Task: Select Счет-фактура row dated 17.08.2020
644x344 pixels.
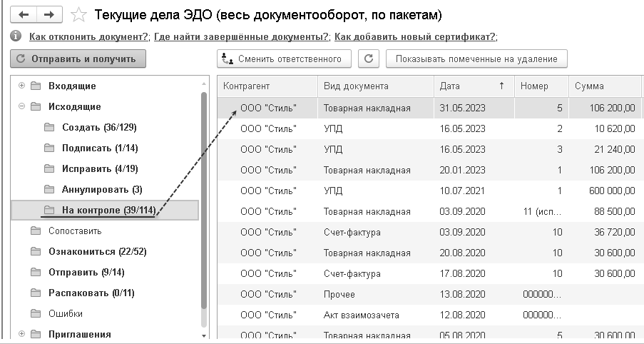Action: (429, 274)
